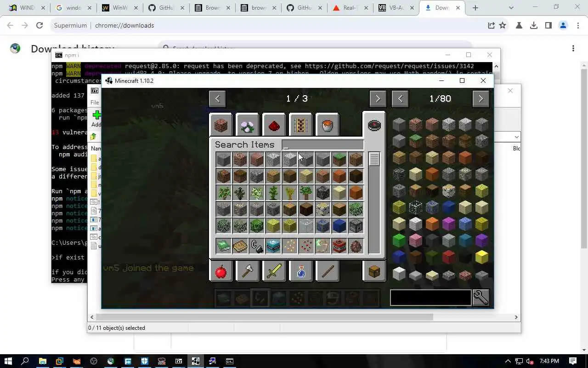Click 7-Zip horizontal scrollbar left arrow
Image resolution: width=588 pixels, height=368 pixels.
[x=92, y=317]
